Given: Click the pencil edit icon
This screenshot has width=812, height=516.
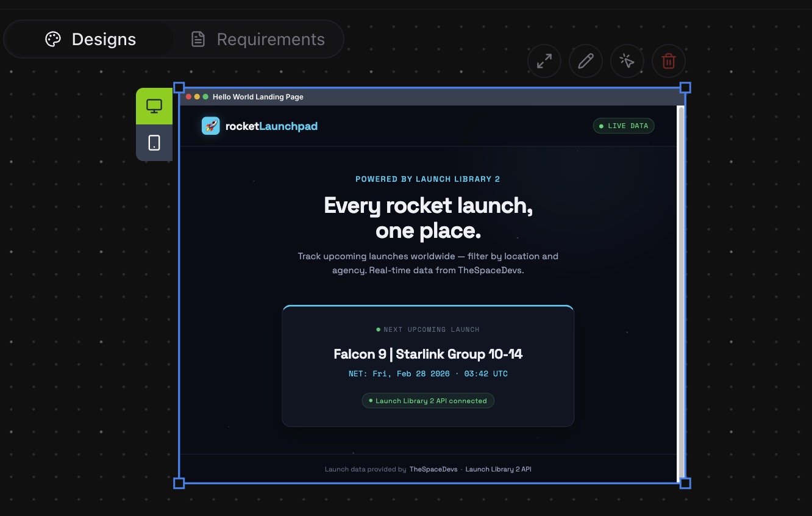Looking at the screenshot, I should coord(585,61).
